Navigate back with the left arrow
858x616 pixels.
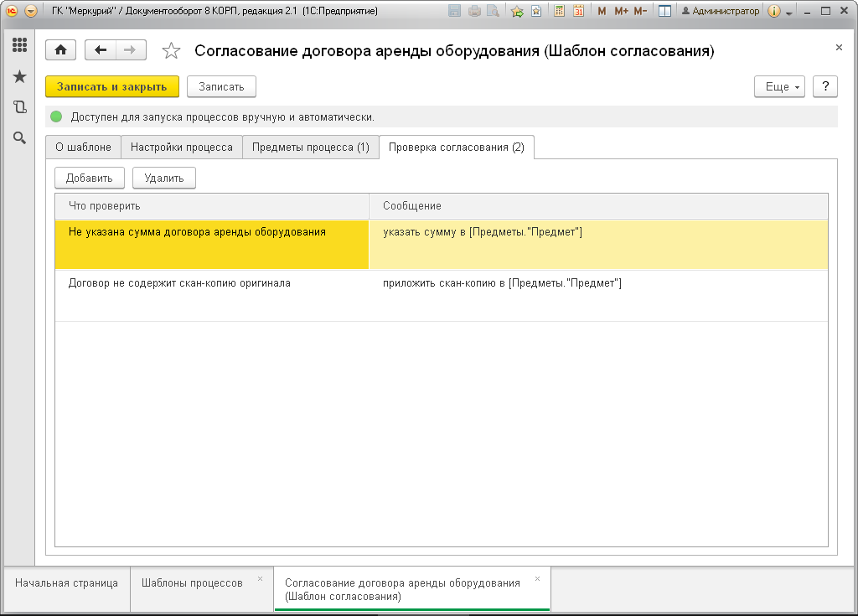coord(101,50)
